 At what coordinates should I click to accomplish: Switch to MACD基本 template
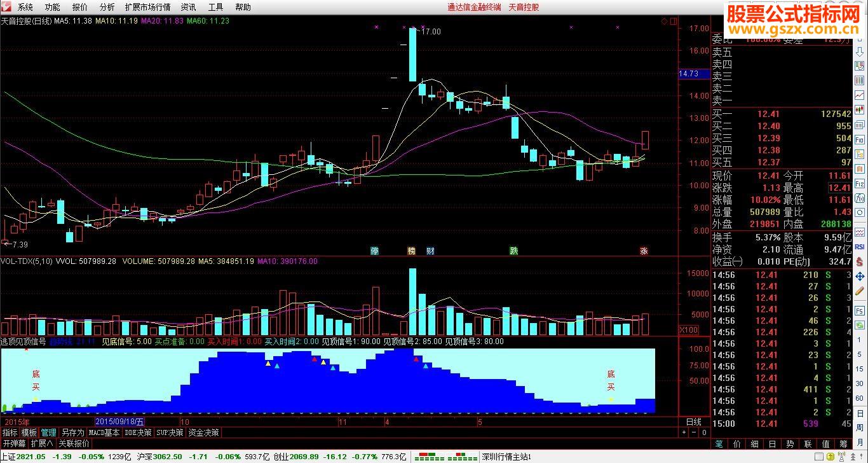point(104,432)
